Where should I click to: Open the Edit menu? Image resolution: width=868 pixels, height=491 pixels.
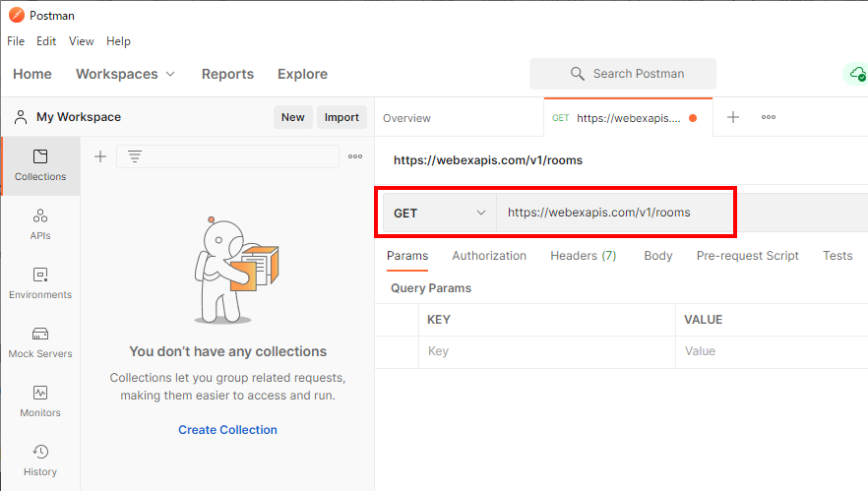(46, 41)
